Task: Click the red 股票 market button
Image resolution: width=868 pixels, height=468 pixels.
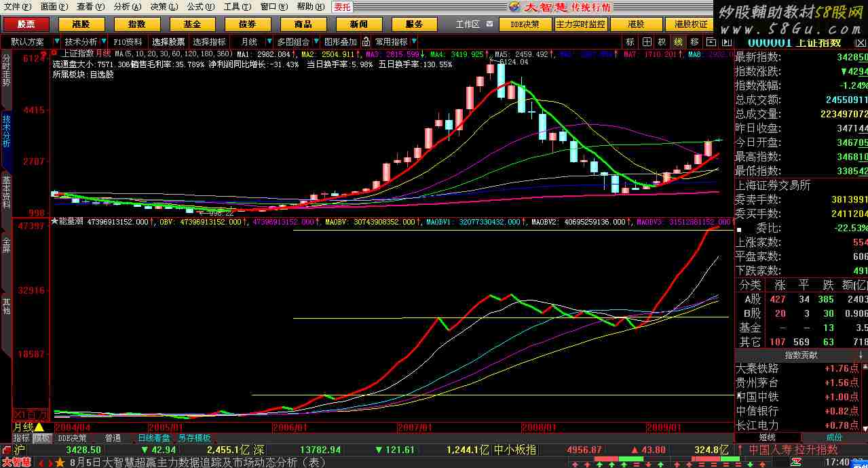Action: pyautogui.click(x=26, y=24)
